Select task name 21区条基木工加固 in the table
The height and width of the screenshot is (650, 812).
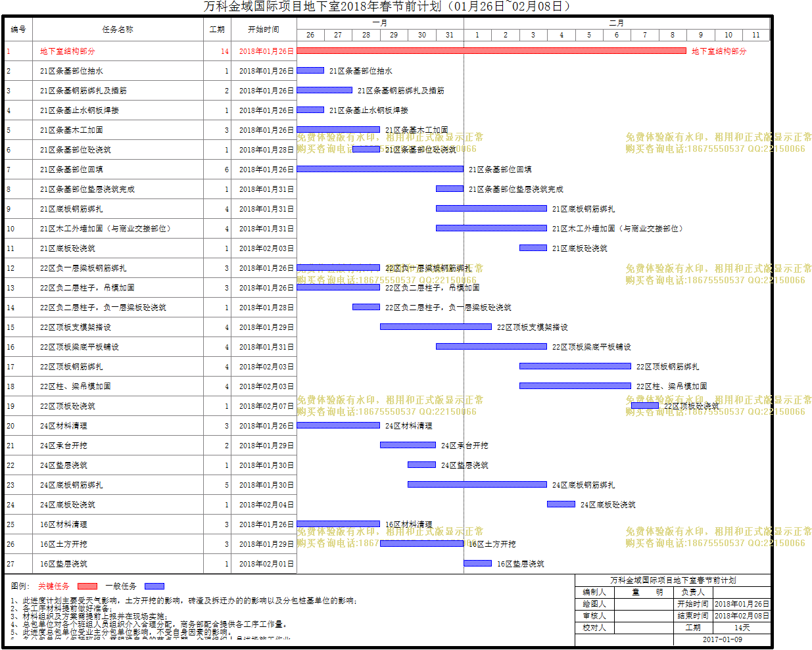click(72, 130)
